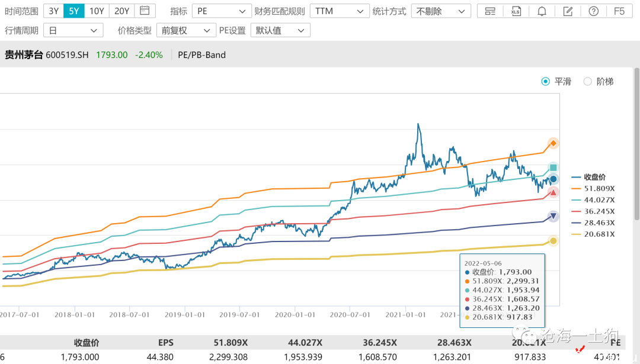Open the 价格类型 前复权 dropdown

coord(186,30)
